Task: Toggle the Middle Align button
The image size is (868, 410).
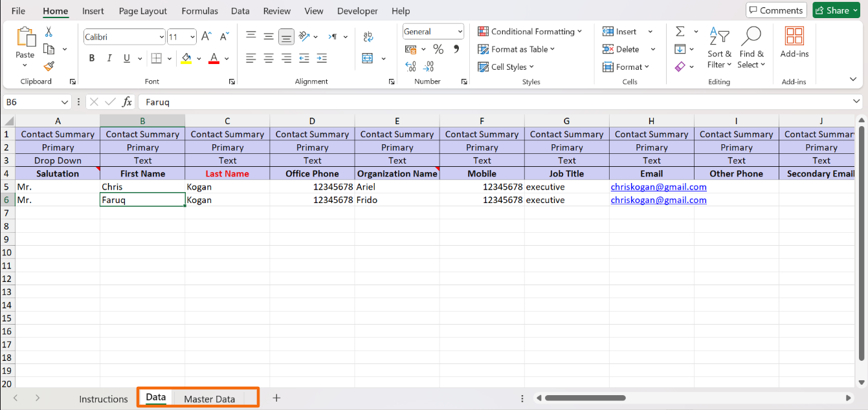Action: coord(286,37)
